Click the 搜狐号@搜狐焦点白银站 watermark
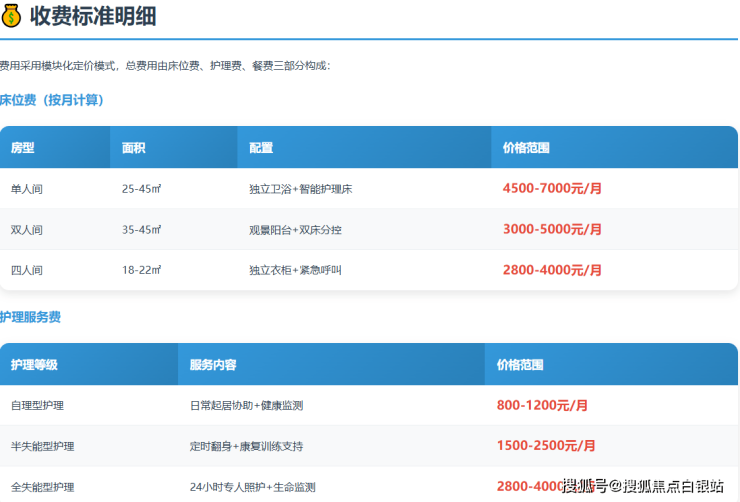The width and height of the screenshot is (740, 502). [x=643, y=486]
